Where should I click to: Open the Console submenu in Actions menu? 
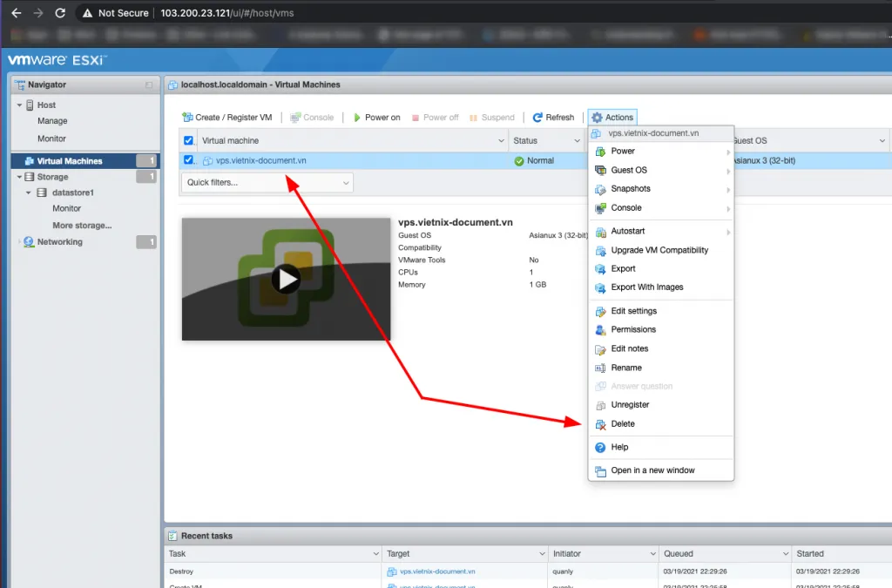point(661,208)
